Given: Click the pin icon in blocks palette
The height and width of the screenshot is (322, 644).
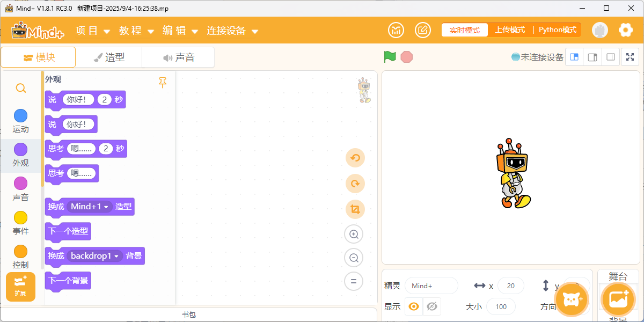Looking at the screenshot, I should (163, 82).
